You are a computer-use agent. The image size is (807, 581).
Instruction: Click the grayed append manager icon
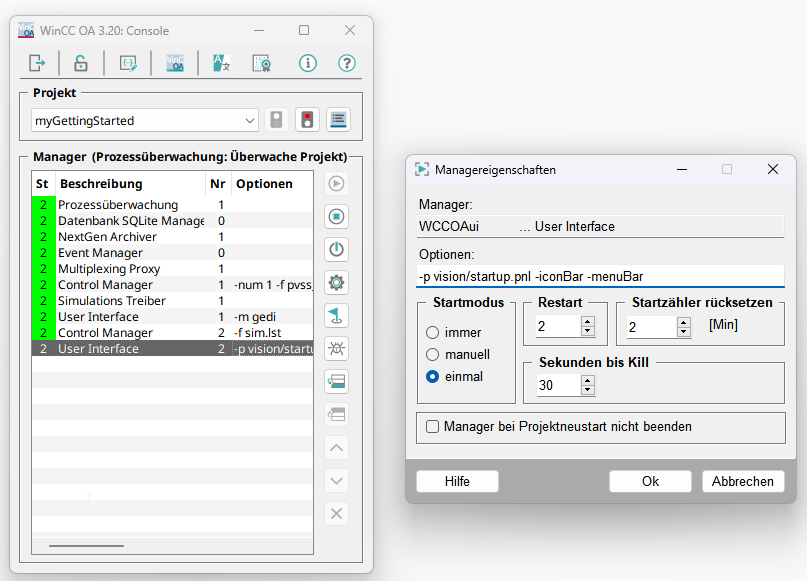pos(336,414)
